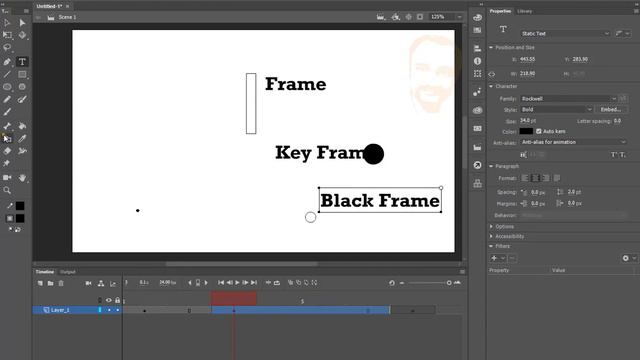This screenshot has width=640, height=360.
Task: Select the Subselection arrow tool
Action: click(22, 23)
